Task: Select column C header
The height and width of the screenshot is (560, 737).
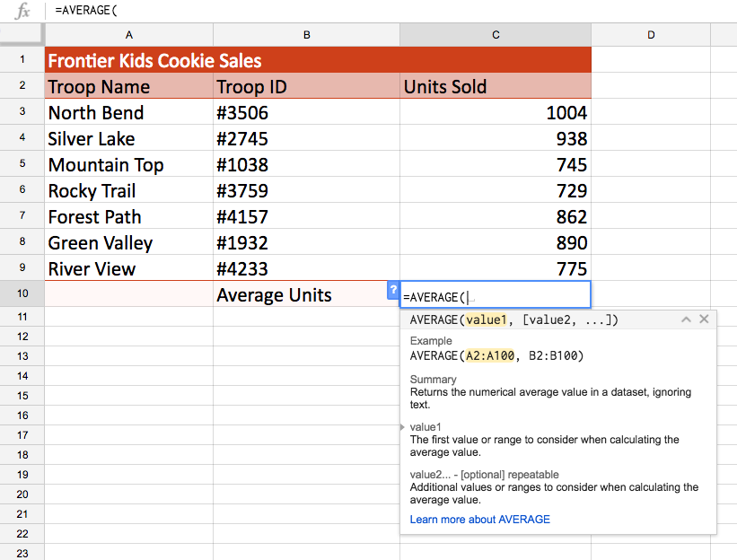Action: (x=495, y=34)
